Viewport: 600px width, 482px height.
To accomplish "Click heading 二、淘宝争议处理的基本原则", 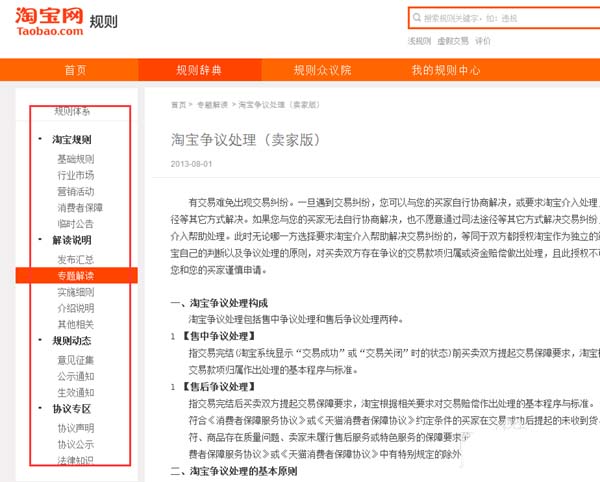I will click(234, 471).
